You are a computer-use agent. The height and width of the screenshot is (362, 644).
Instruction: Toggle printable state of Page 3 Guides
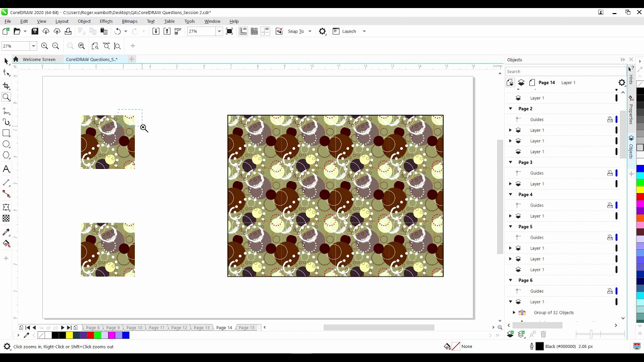pos(610,173)
